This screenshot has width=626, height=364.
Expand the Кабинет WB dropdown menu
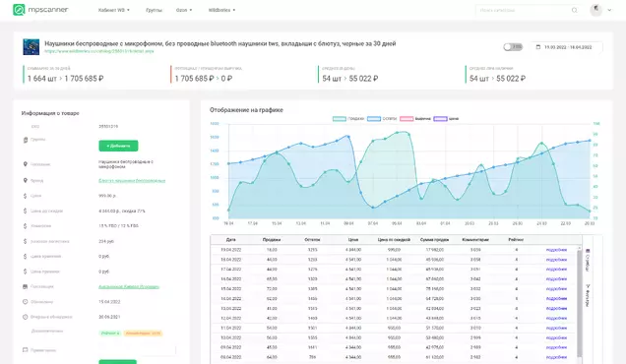pyautogui.click(x=114, y=10)
